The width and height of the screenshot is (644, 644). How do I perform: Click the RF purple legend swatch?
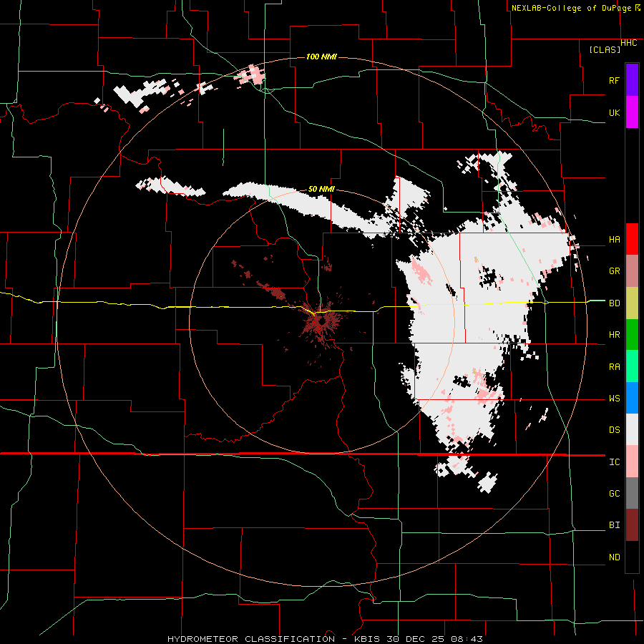(x=632, y=80)
